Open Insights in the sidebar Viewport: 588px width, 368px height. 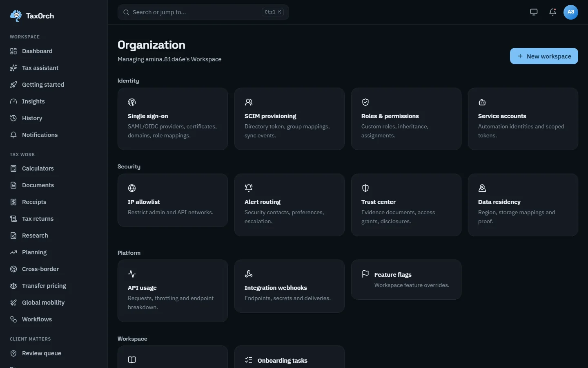[x=54, y=101]
